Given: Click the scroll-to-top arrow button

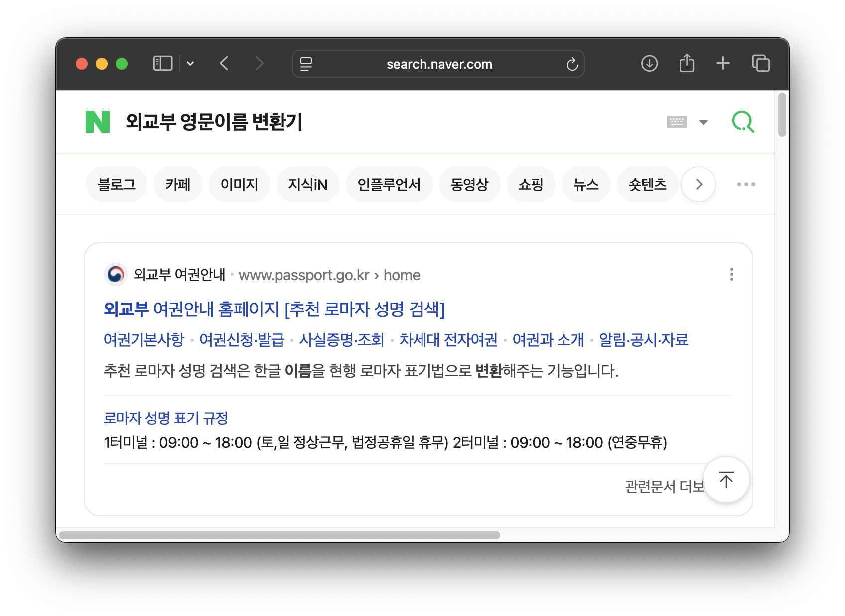Looking at the screenshot, I should pyautogui.click(x=726, y=480).
